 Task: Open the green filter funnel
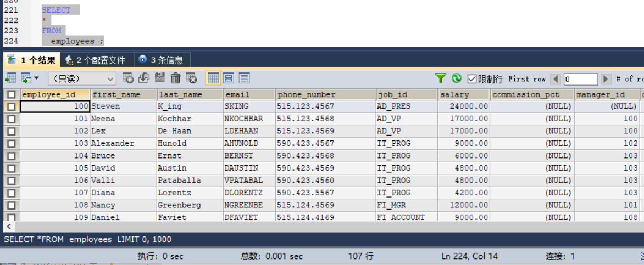441,78
